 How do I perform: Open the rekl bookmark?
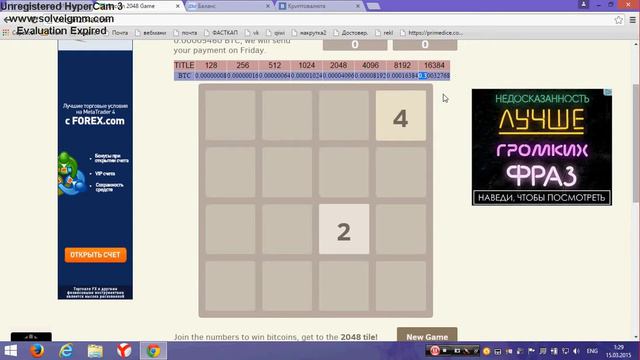click(384, 33)
